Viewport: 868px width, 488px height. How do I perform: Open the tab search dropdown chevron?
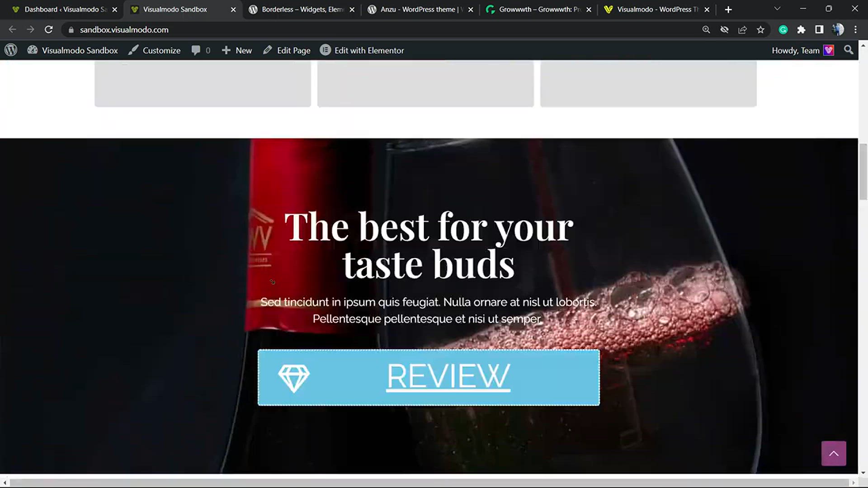click(x=777, y=9)
